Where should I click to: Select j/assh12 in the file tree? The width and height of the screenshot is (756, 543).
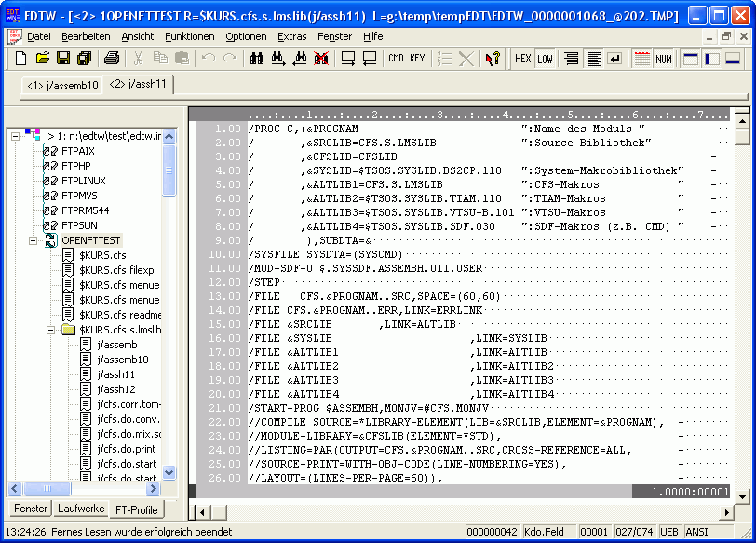point(116,389)
